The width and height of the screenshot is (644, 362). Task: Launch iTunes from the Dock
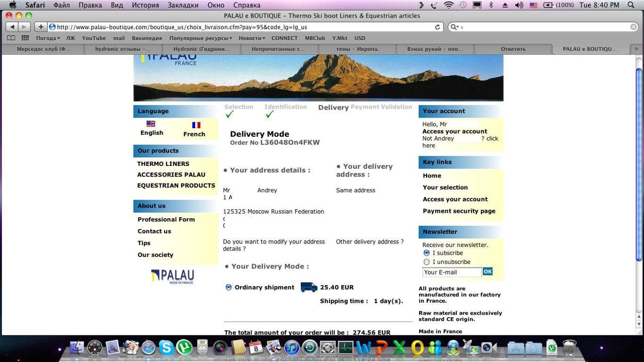click(292, 347)
